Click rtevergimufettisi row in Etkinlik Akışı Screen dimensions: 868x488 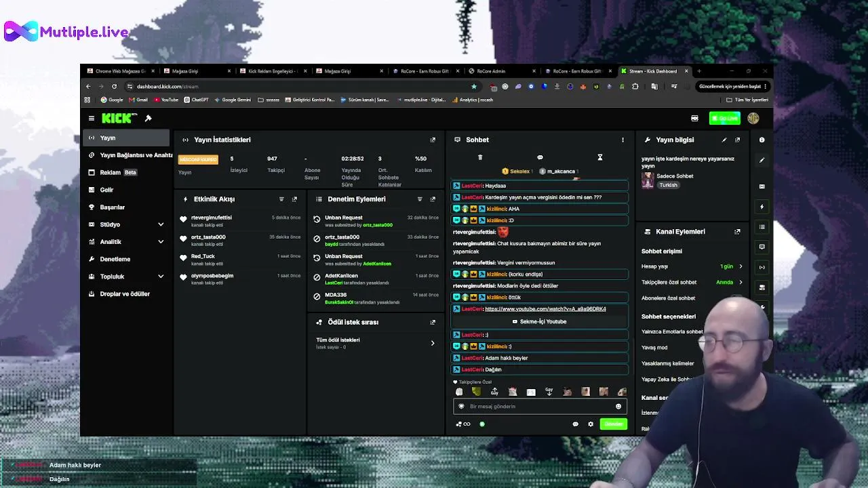[239, 221]
